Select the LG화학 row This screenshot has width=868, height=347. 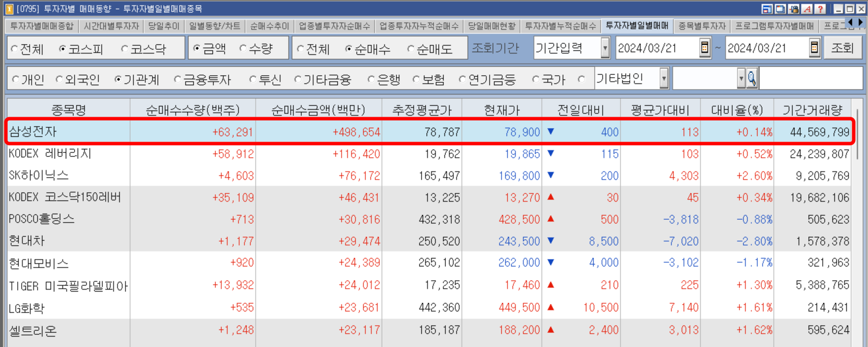point(429,307)
